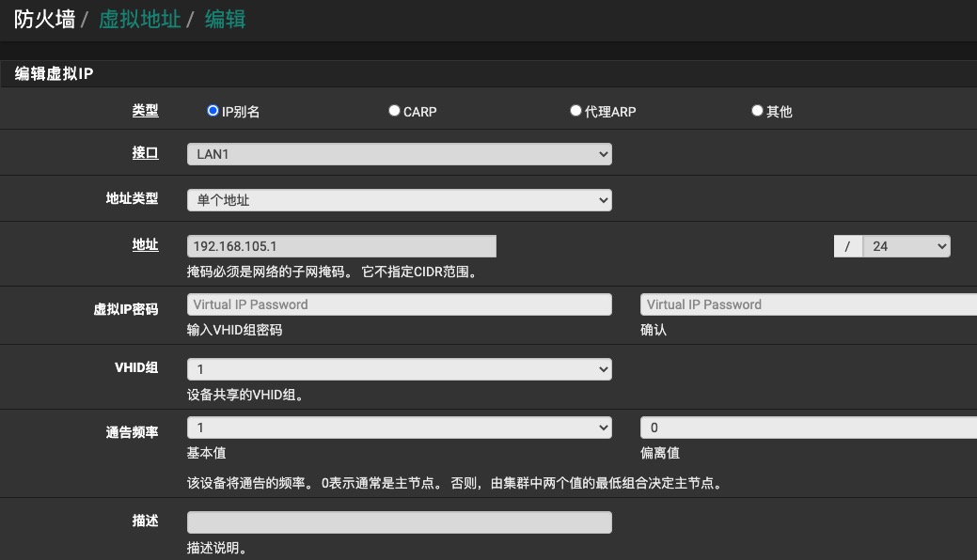Pick the 其他 radio button
The image size is (977, 560).
pyautogui.click(x=757, y=111)
